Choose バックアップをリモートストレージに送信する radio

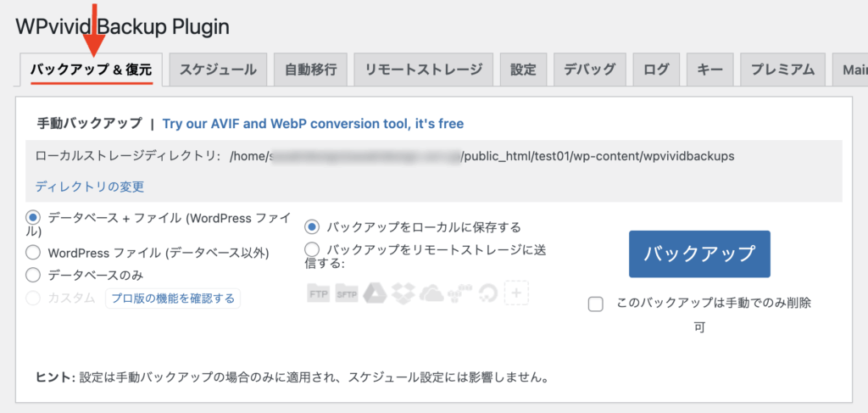pos(312,248)
